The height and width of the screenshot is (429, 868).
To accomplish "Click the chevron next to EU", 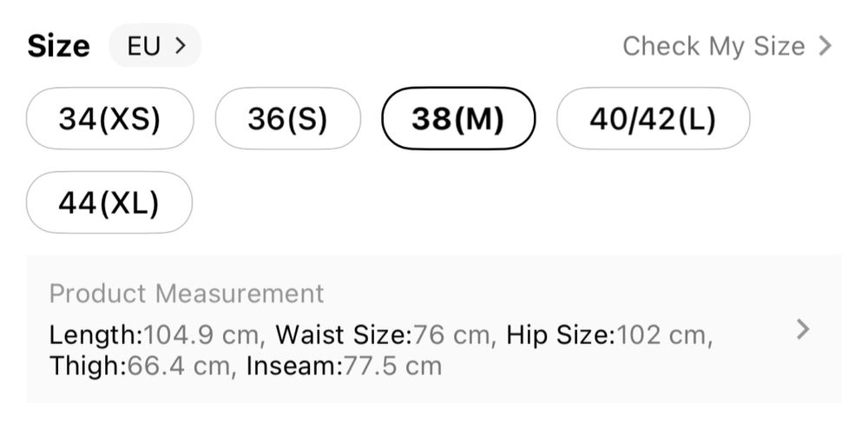I will [181, 46].
